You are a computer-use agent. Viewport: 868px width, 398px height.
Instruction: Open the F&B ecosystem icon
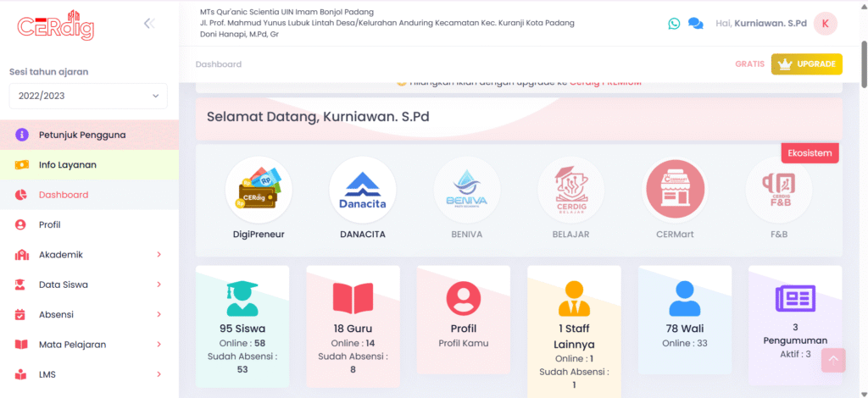780,190
